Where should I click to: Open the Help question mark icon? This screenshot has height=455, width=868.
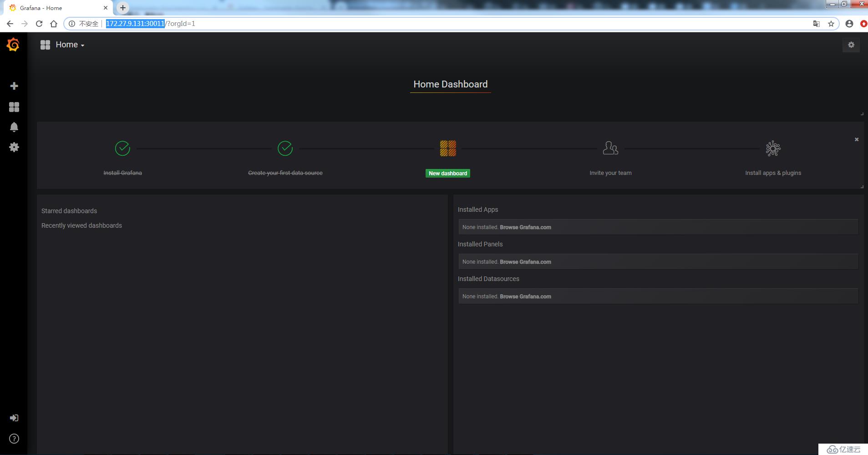(x=14, y=439)
